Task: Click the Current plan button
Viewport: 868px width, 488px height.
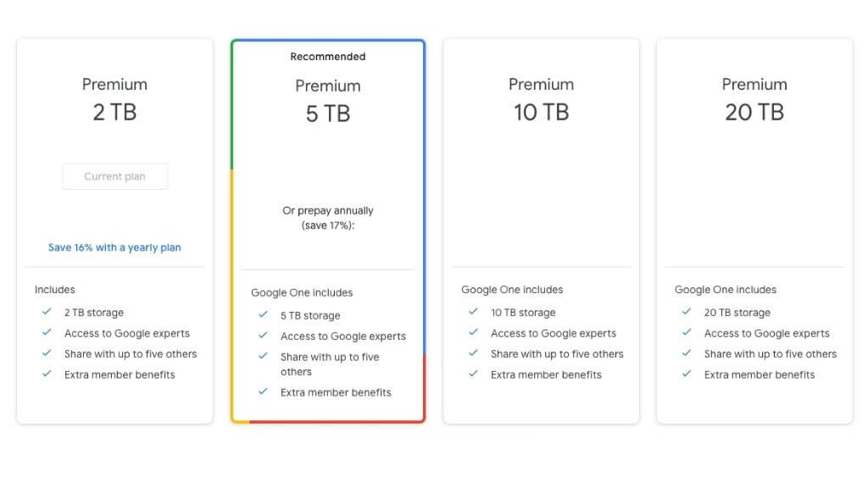Action: 114,176
